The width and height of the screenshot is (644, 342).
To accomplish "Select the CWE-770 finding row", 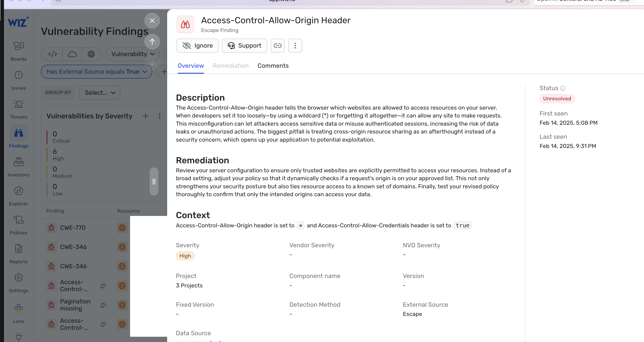I will point(73,228).
